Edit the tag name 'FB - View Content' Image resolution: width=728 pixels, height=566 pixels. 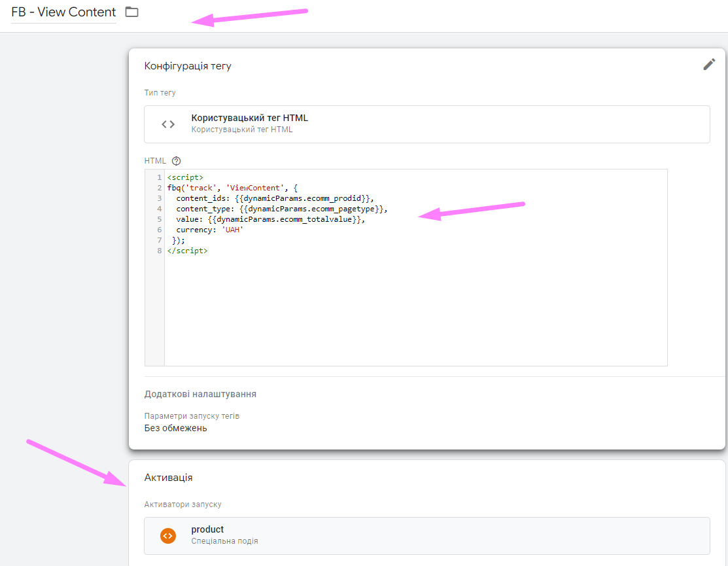63,12
